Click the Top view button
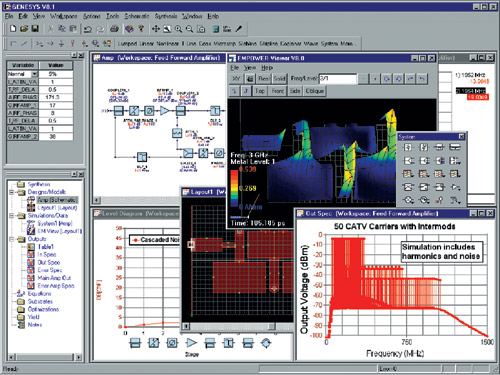The width and height of the screenshot is (500, 375). click(x=260, y=91)
